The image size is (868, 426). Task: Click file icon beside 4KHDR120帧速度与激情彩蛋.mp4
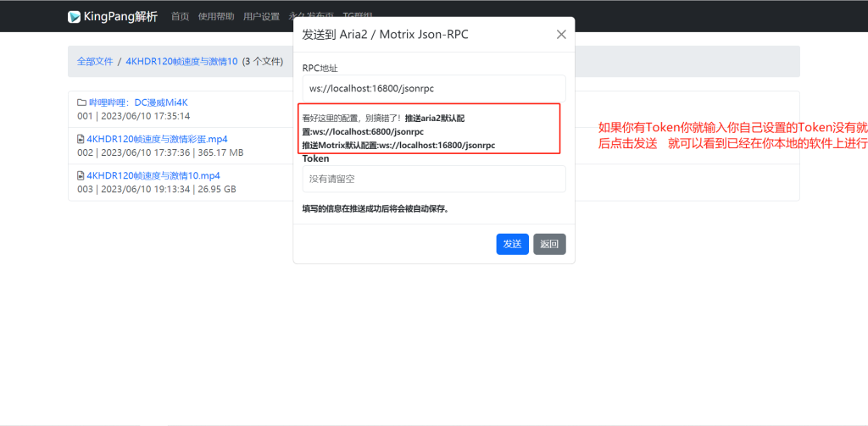[x=81, y=139]
